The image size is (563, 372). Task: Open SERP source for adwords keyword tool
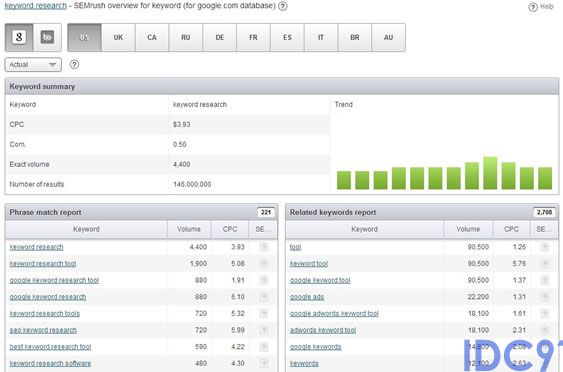pyautogui.click(x=545, y=330)
